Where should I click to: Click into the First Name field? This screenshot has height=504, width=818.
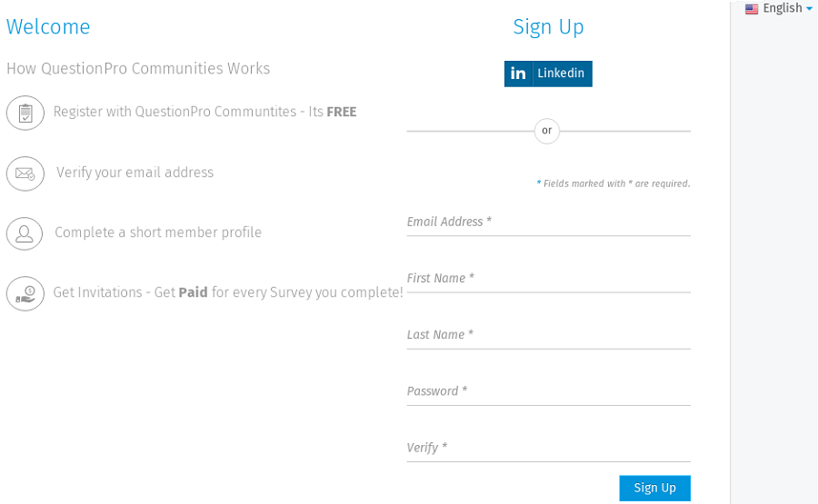coord(548,279)
